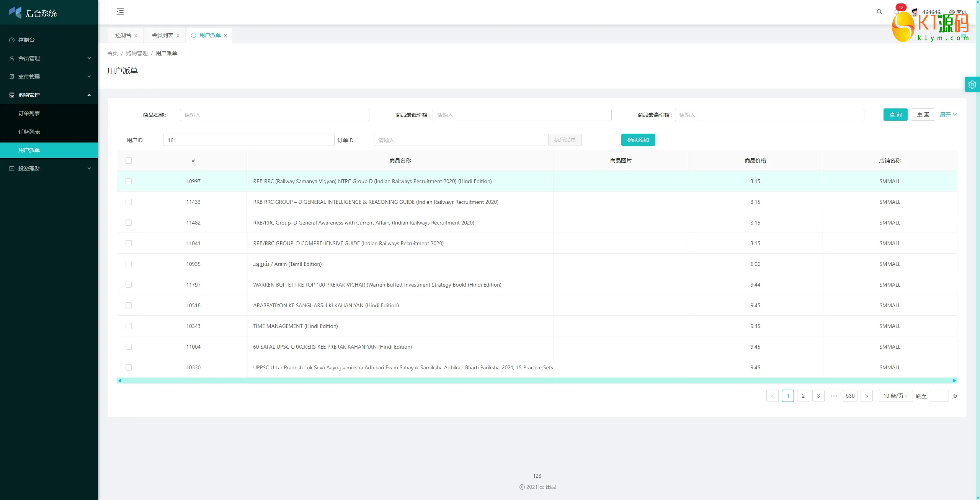Open the notification bell with badge 12
This screenshot has width=980, height=500.
tap(896, 12)
